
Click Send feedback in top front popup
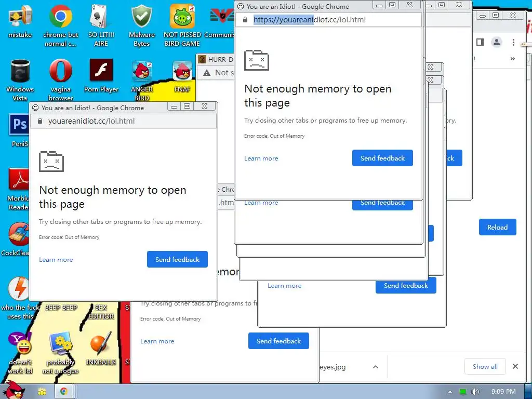pyautogui.click(x=382, y=158)
